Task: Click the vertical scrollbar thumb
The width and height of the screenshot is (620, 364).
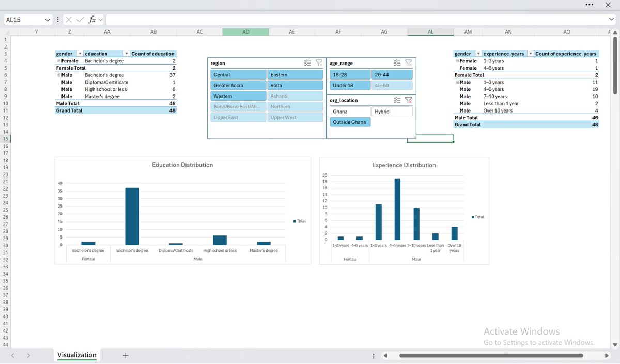Action: tap(614, 66)
